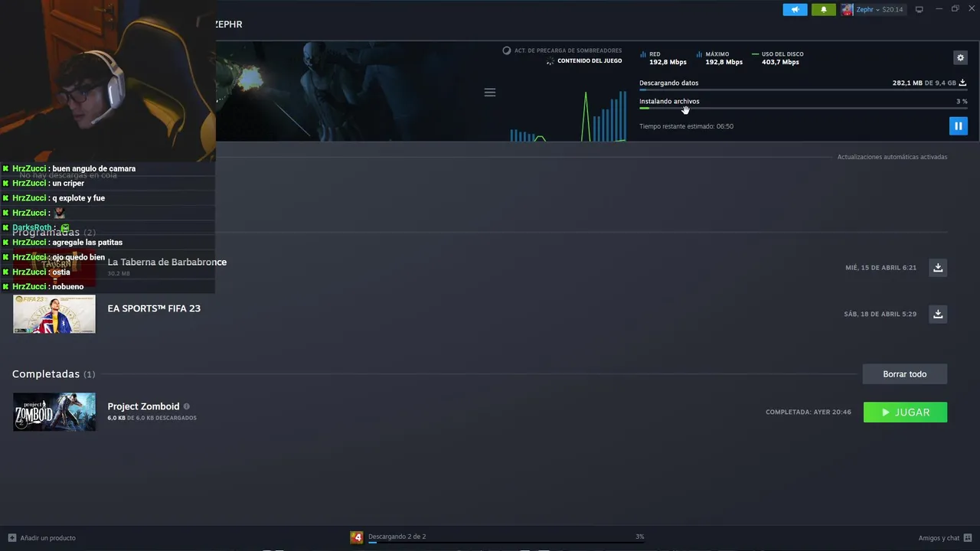The height and width of the screenshot is (551, 980).
Task: Open La Taberna de Barbabronce title
Action: pos(167,262)
